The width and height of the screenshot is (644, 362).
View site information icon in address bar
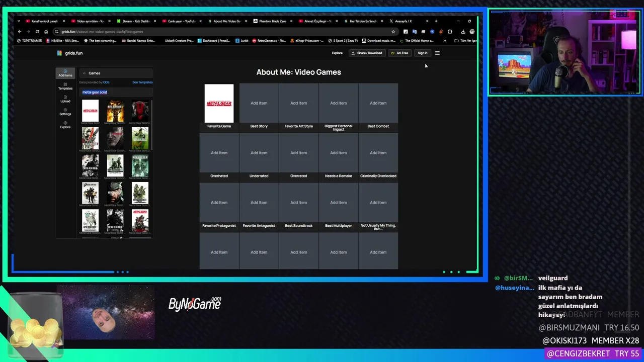(57, 32)
